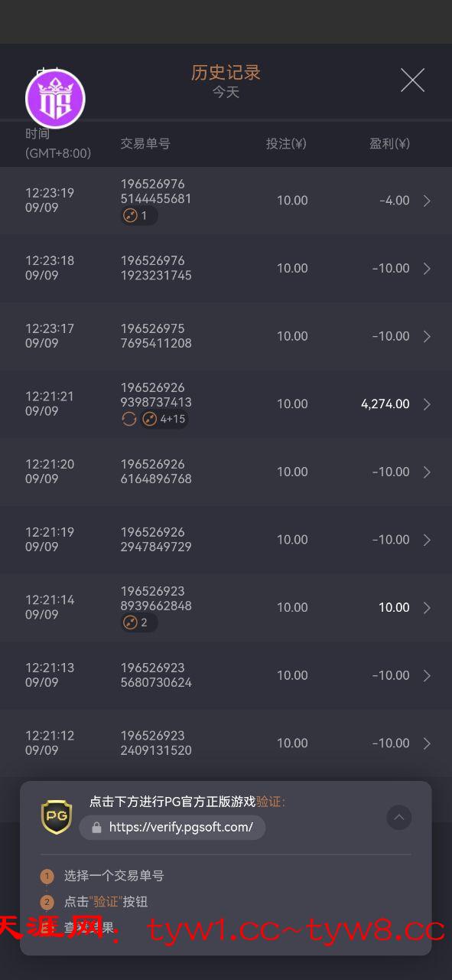Click step 1 选择一个交易单号 instruction
This screenshot has height=980, width=452.
tap(114, 876)
